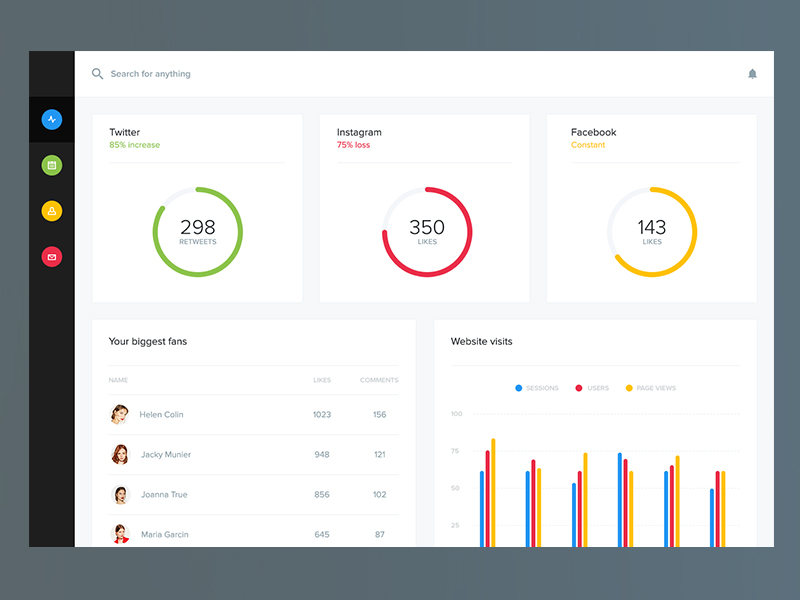Toggle the Sessions series in chart legend
Screen dimensions: 800x600
pos(538,388)
